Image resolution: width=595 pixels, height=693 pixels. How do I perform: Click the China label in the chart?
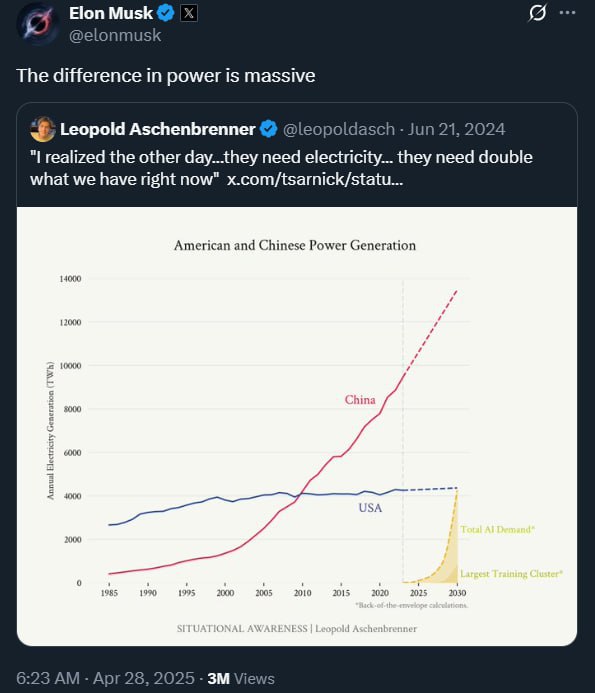(x=360, y=400)
